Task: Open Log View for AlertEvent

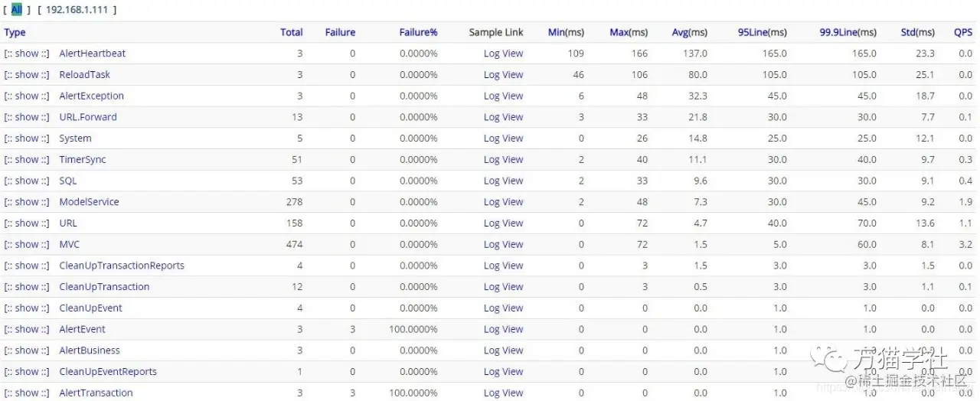Action: tap(503, 329)
